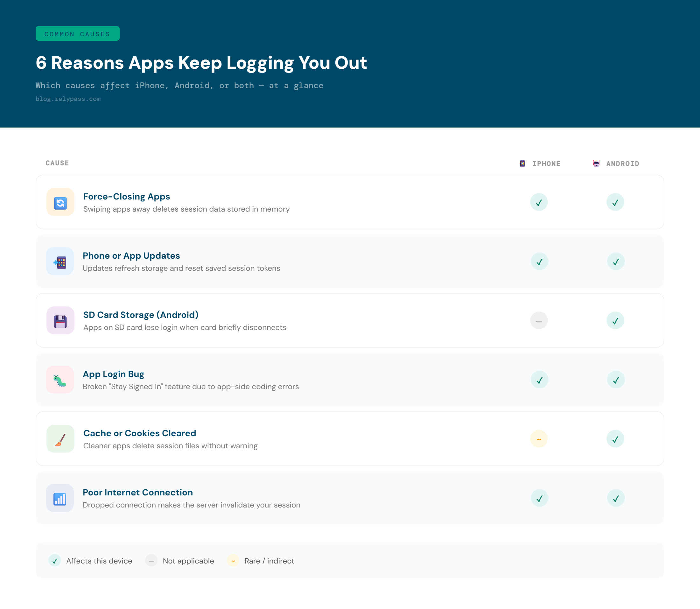Click text Cleaner apps delete session files

pos(170,445)
